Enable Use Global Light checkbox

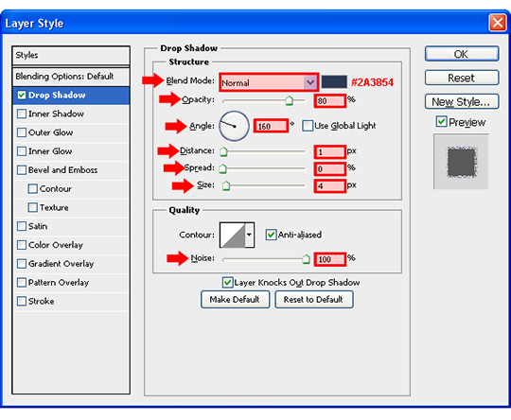[308, 126]
